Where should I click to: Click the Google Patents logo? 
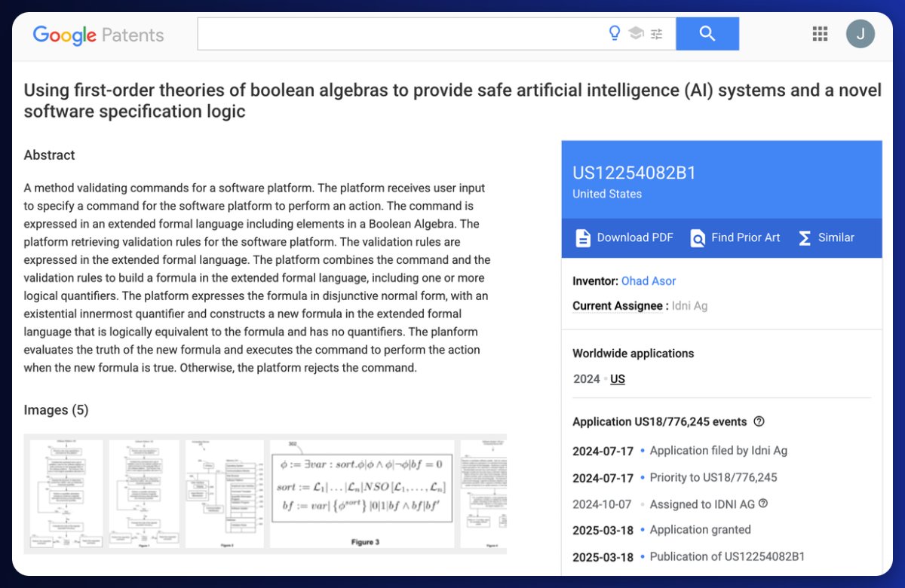(x=98, y=35)
